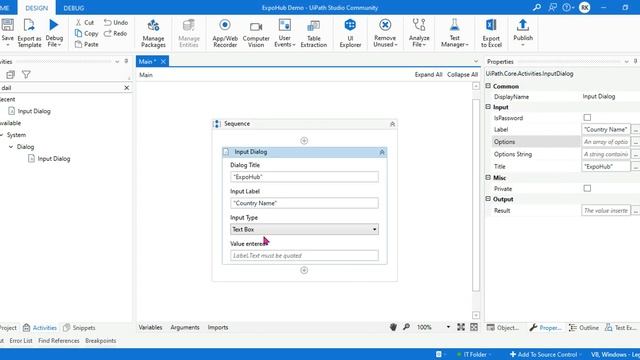Collapse the Dialog tree node
This screenshot has height=360, width=640.
[11, 147]
